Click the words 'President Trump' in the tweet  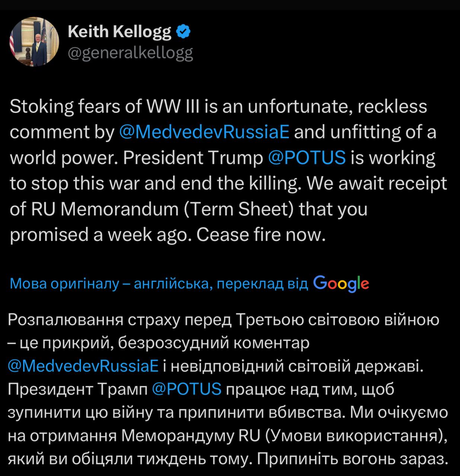[x=193, y=158]
